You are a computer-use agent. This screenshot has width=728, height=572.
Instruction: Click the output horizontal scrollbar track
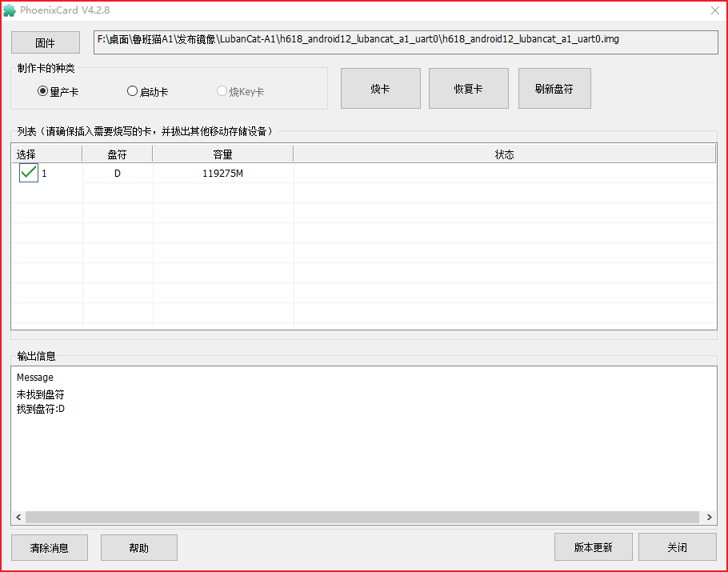pyautogui.click(x=362, y=518)
